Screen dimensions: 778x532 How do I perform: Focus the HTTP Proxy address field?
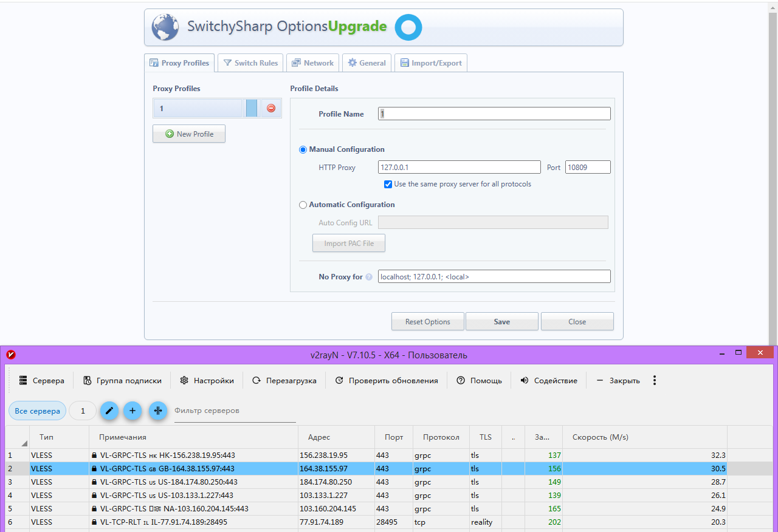[x=460, y=167]
